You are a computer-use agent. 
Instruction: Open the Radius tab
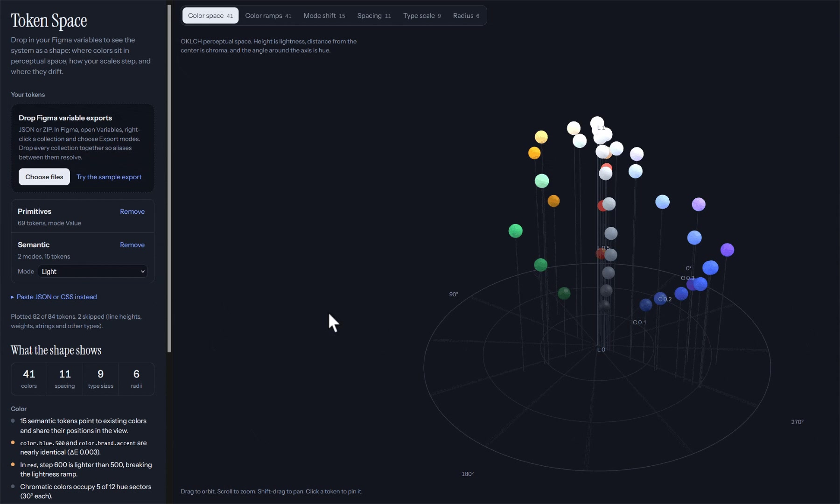[x=466, y=15]
